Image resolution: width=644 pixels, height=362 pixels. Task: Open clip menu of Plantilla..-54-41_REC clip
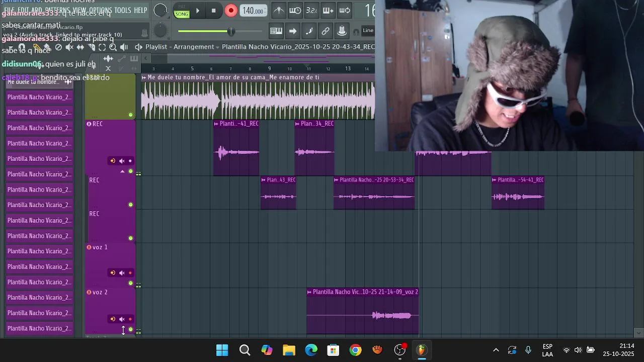click(x=495, y=180)
